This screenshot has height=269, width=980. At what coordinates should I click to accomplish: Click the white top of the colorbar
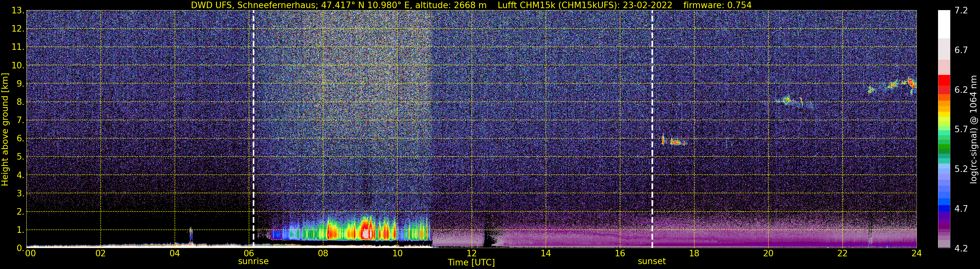pyautogui.click(x=944, y=24)
